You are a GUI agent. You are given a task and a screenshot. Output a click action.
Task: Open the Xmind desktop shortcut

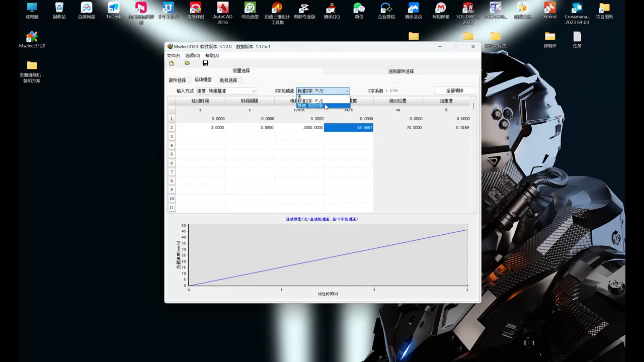pyautogui.click(x=549, y=10)
